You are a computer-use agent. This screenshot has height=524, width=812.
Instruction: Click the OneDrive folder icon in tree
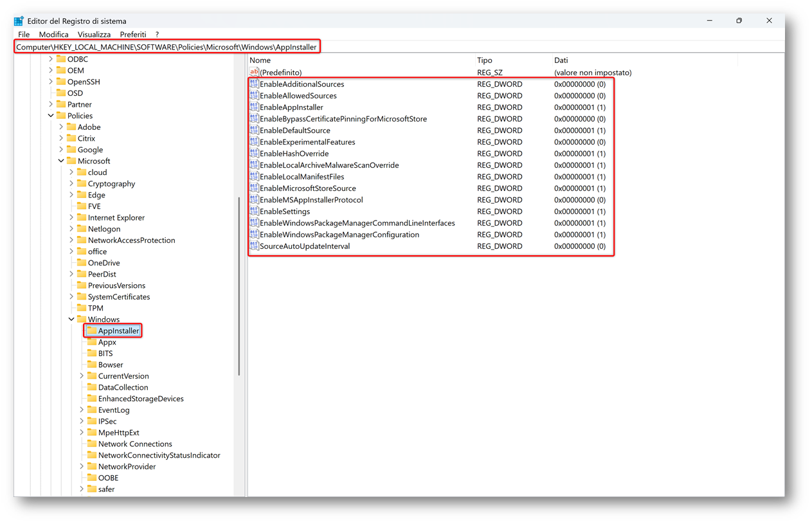(82, 263)
